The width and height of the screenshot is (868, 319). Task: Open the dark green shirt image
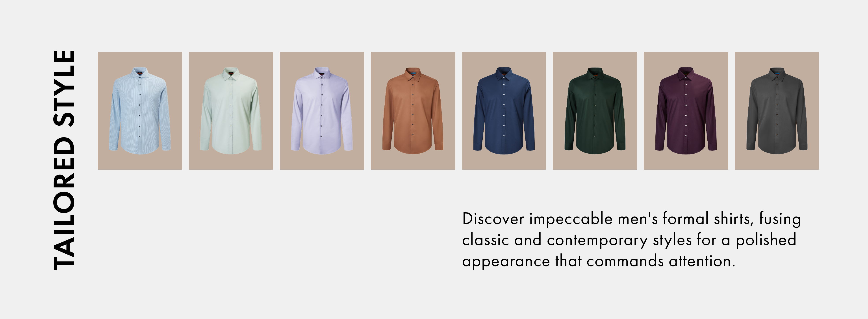(x=595, y=111)
